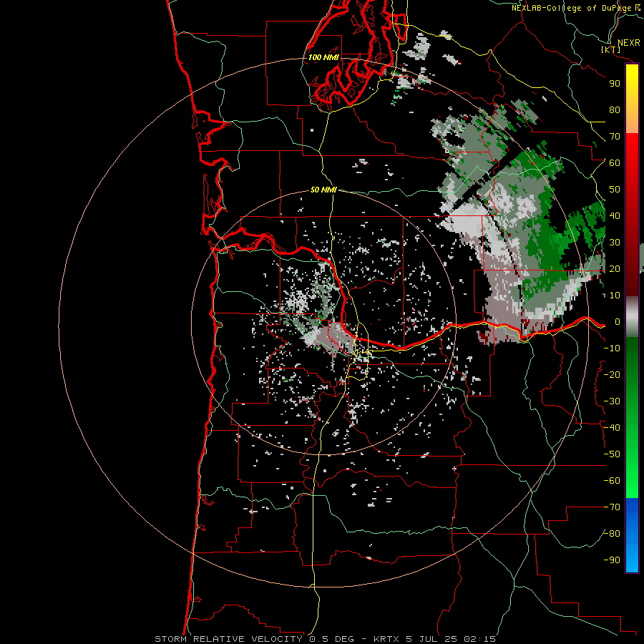
Task: Click the positive "10" scale value
Action: click(x=615, y=296)
